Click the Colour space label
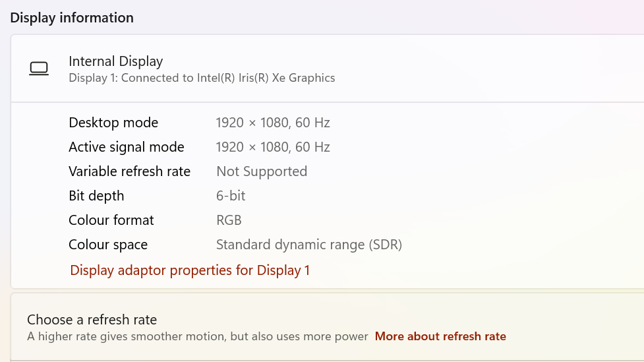This screenshot has height=362, width=644. [x=108, y=245]
